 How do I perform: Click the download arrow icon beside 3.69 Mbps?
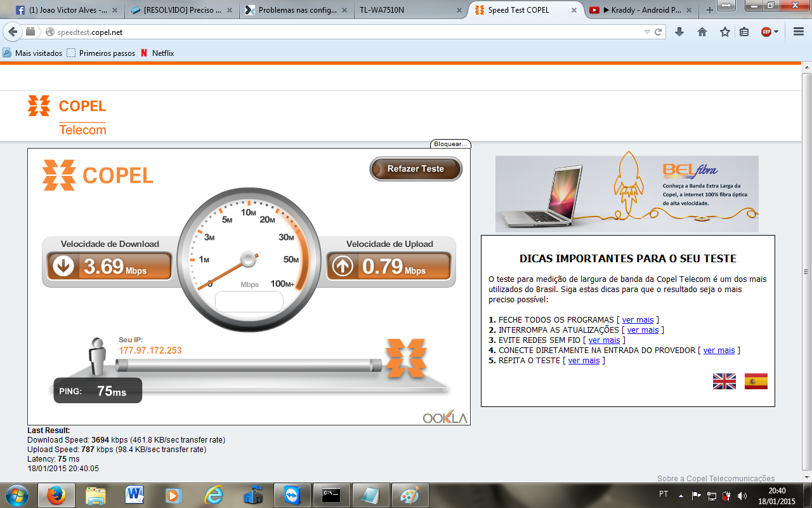(x=63, y=266)
